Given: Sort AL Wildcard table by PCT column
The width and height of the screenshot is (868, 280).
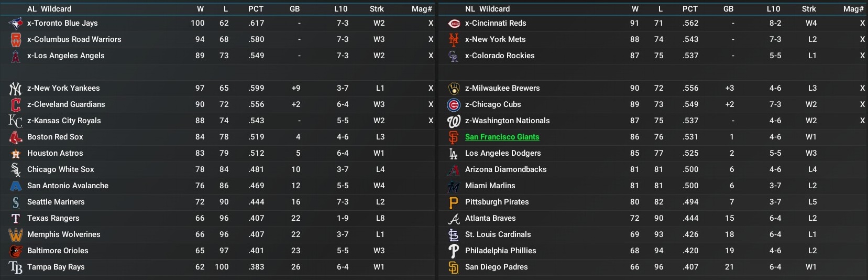Looking at the screenshot, I should [256, 9].
